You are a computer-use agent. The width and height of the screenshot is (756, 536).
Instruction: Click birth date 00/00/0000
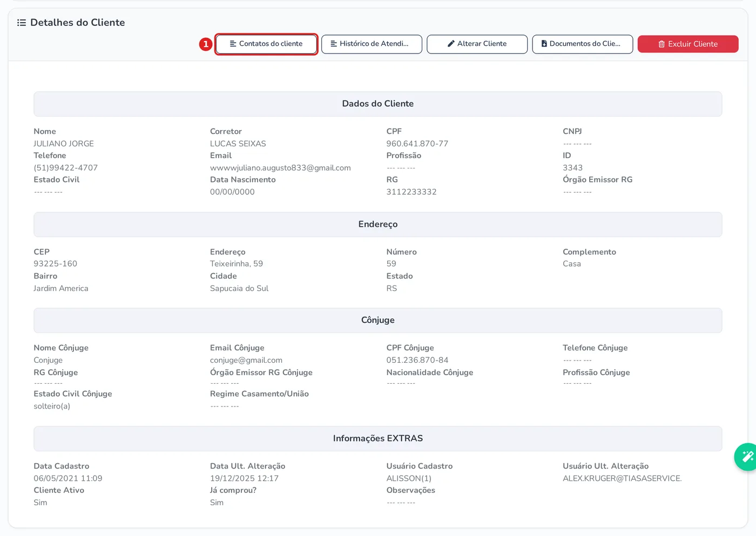tap(232, 192)
